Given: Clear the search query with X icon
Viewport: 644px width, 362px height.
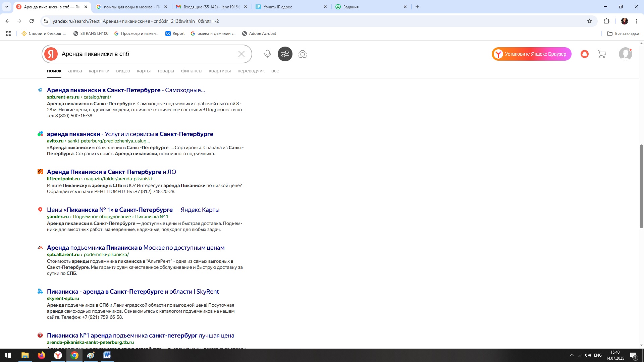Looking at the screenshot, I should click(241, 54).
